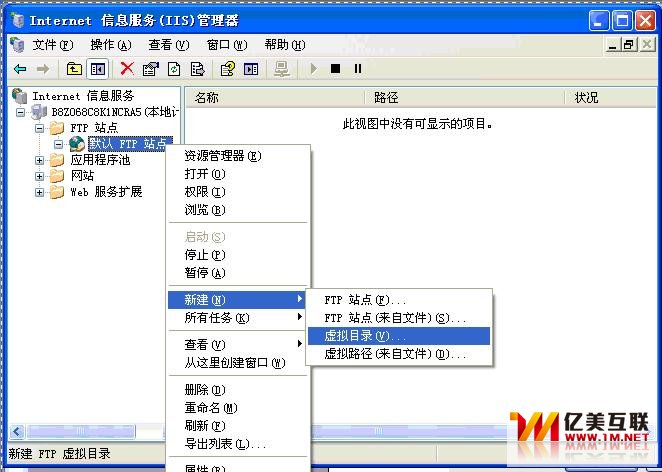Choose 从这里创建窗口(W) from context menu

pos(236,363)
